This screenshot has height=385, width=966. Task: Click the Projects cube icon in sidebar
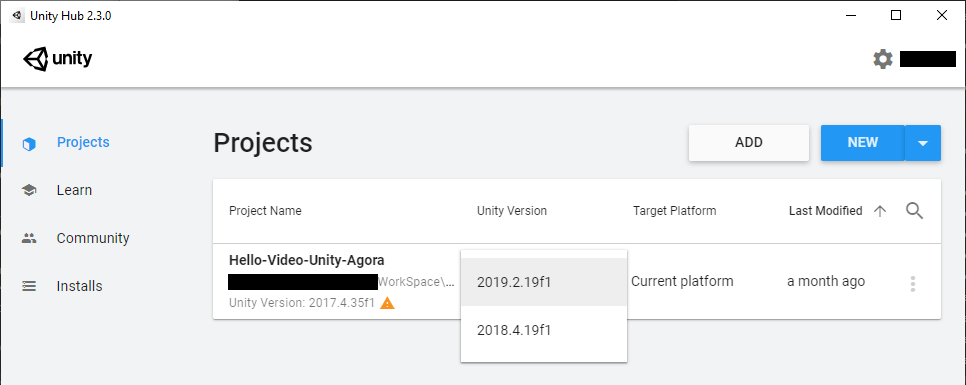point(29,144)
